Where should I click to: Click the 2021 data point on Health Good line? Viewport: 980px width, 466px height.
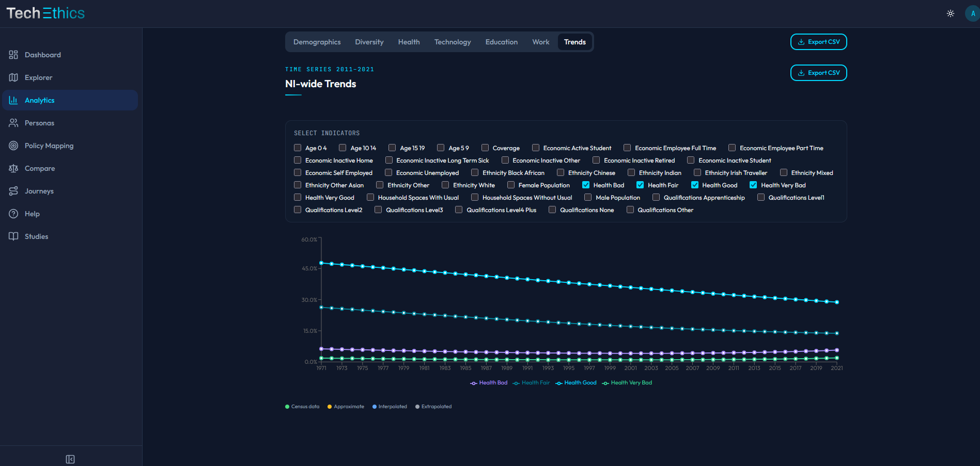click(x=837, y=302)
